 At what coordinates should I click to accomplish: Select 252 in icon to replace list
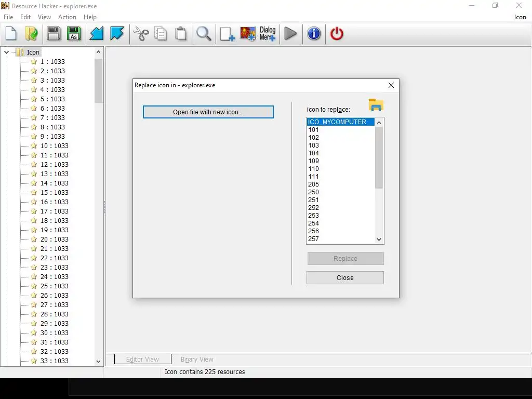click(x=341, y=208)
